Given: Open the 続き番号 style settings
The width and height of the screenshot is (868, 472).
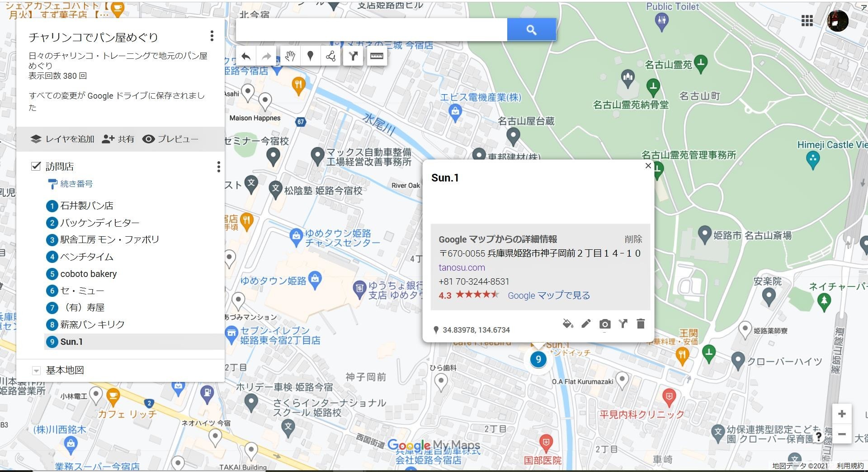Looking at the screenshot, I should coord(70,184).
